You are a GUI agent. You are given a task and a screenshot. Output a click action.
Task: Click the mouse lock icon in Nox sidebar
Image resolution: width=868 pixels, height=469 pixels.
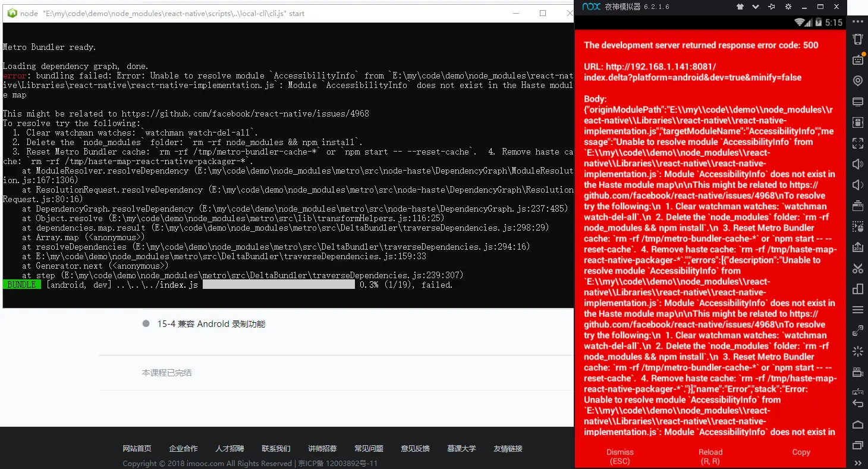(858, 122)
